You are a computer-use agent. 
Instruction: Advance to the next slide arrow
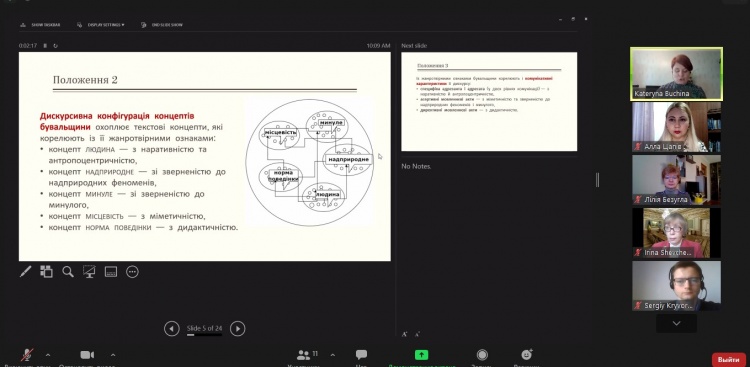238,329
